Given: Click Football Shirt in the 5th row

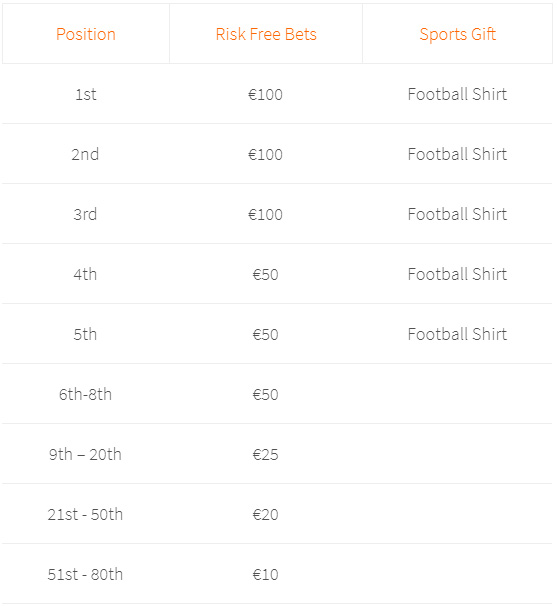Looking at the screenshot, I should (x=457, y=334).
